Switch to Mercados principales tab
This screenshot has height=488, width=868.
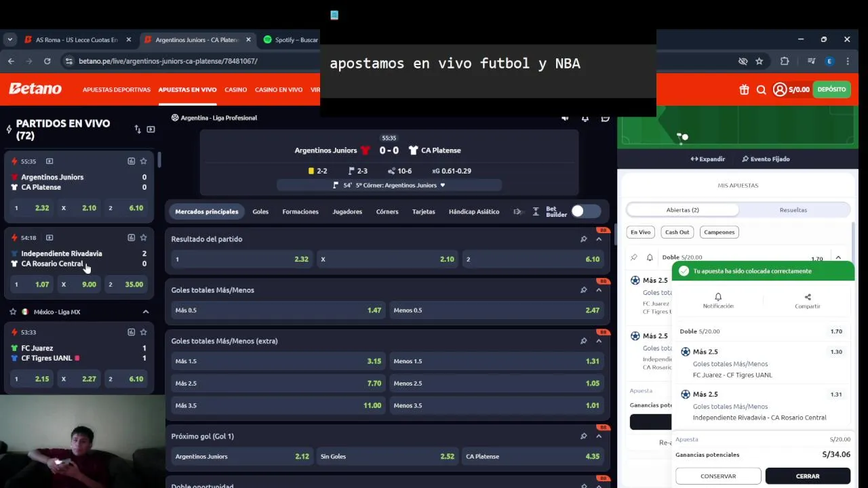[207, 211]
